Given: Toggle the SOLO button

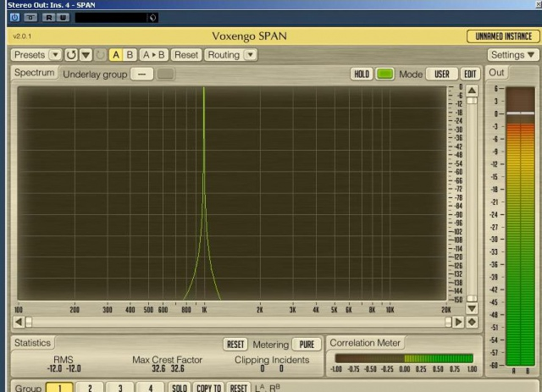Looking at the screenshot, I should (180, 388).
